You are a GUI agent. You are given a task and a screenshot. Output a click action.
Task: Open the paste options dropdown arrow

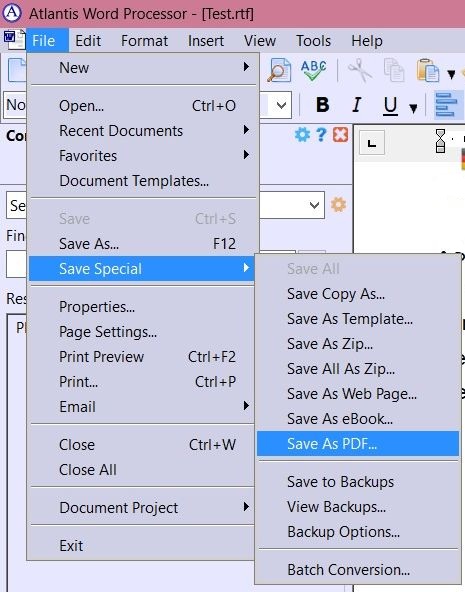[451, 74]
